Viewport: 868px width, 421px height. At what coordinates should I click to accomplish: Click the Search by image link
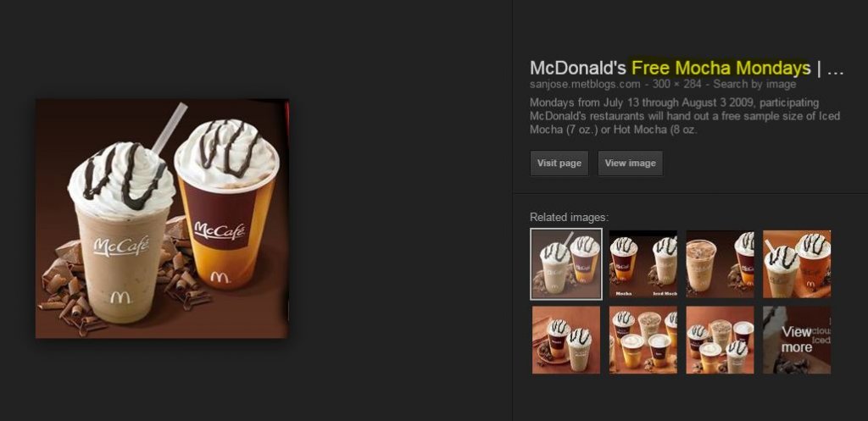(x=754, y=84)
